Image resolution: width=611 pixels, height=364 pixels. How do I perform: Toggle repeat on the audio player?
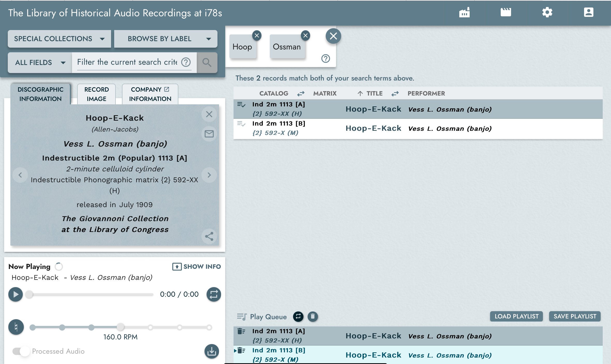(214, 294)
